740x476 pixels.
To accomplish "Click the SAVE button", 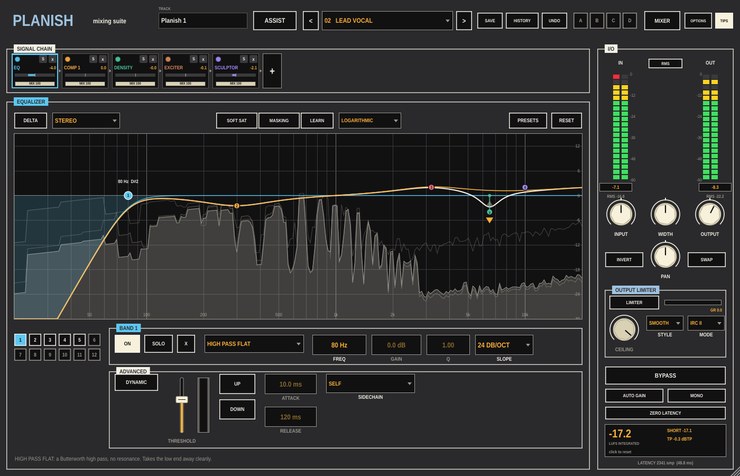I will tap(490, 21).
